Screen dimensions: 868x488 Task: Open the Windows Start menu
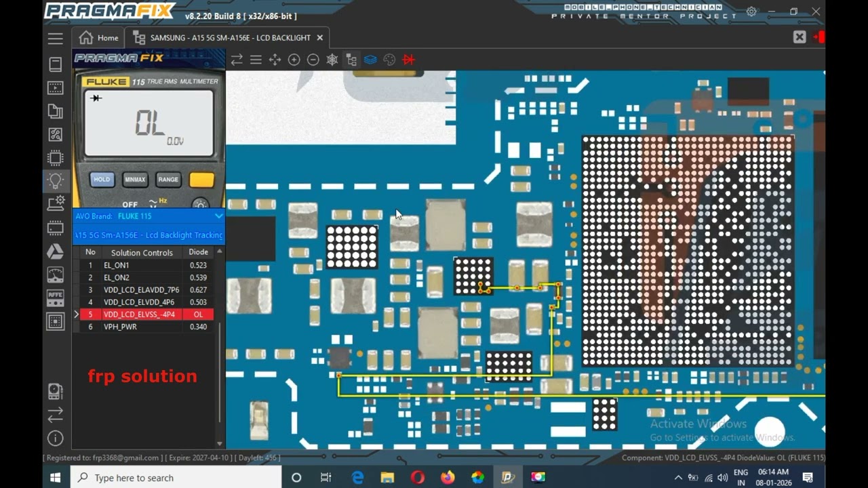[56, 478]
